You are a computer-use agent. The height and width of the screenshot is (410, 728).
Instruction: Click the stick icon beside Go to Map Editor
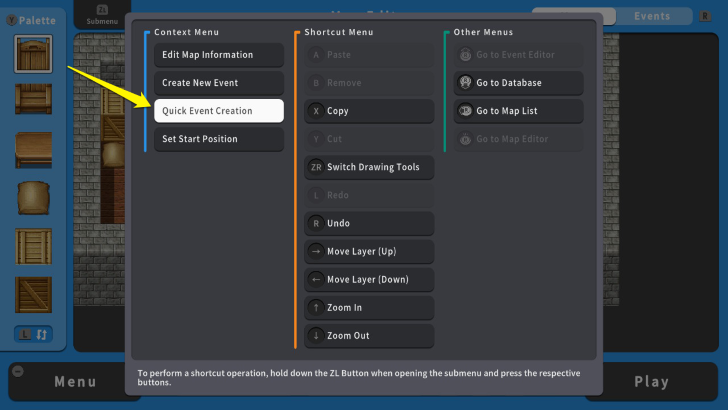coord(465,139)
